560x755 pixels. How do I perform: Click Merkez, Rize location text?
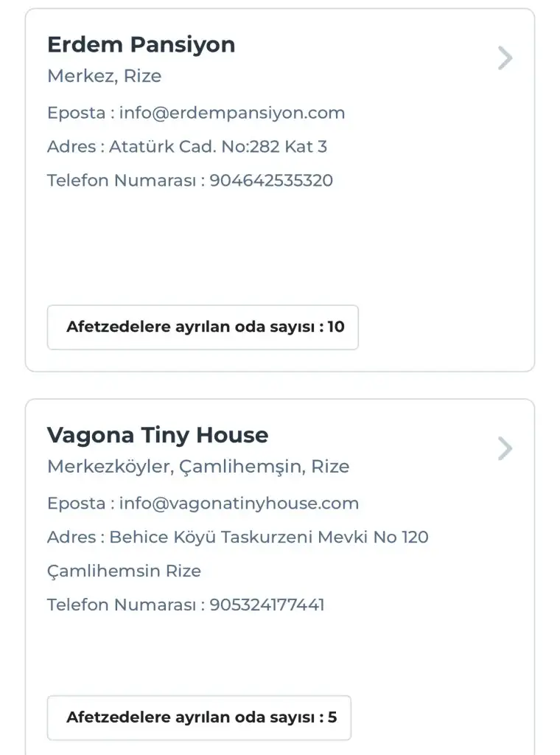point(104,76)
